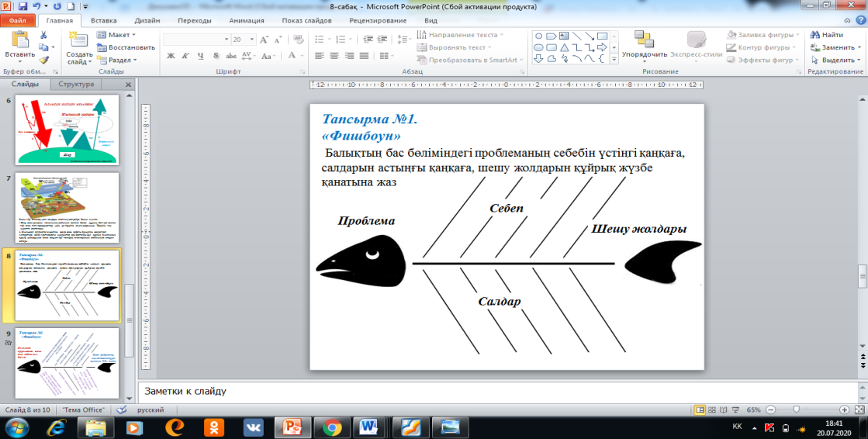The width and height of the screenshot is (868, 439).
Task: Click the Создать слайд icon
Action: point(79,40)
